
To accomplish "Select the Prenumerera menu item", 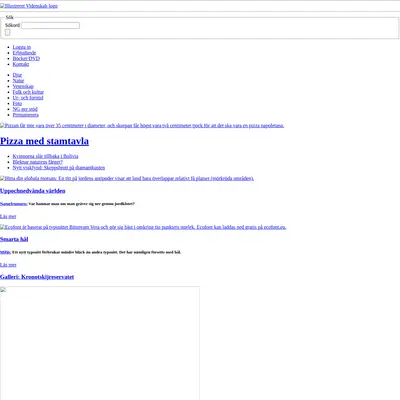I will (26, 115).
